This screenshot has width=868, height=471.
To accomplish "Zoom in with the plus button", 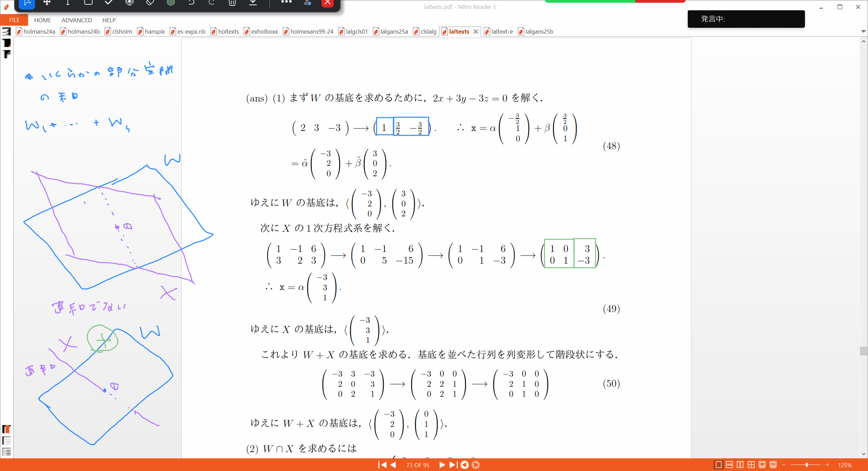I will click(827, 465).
